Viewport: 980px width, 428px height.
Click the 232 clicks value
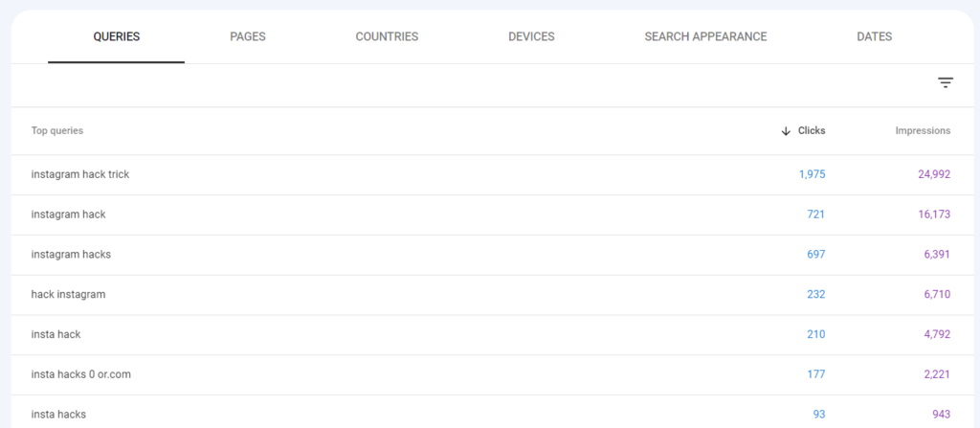coord(815,295)
